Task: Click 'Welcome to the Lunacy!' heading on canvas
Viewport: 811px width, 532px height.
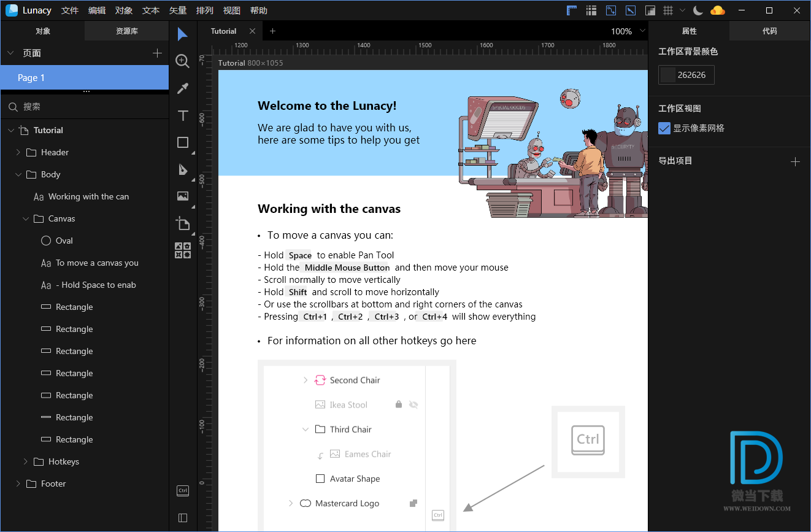Action: 327,106
